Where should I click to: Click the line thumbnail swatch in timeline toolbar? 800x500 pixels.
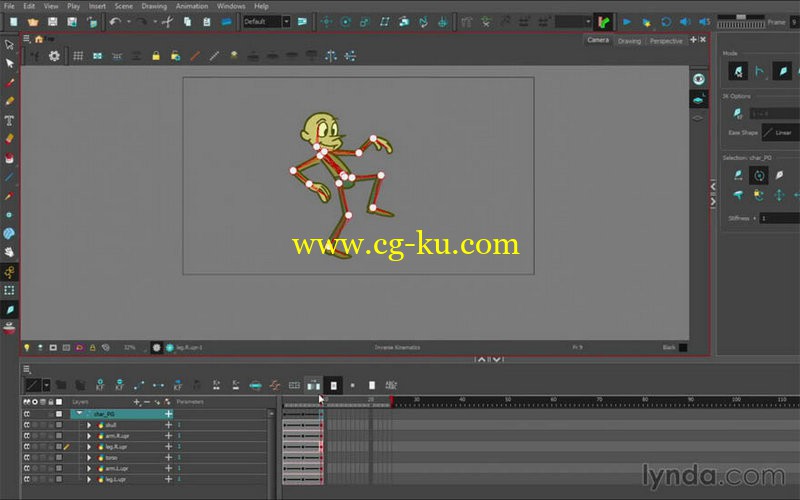[x=33, y=385]
